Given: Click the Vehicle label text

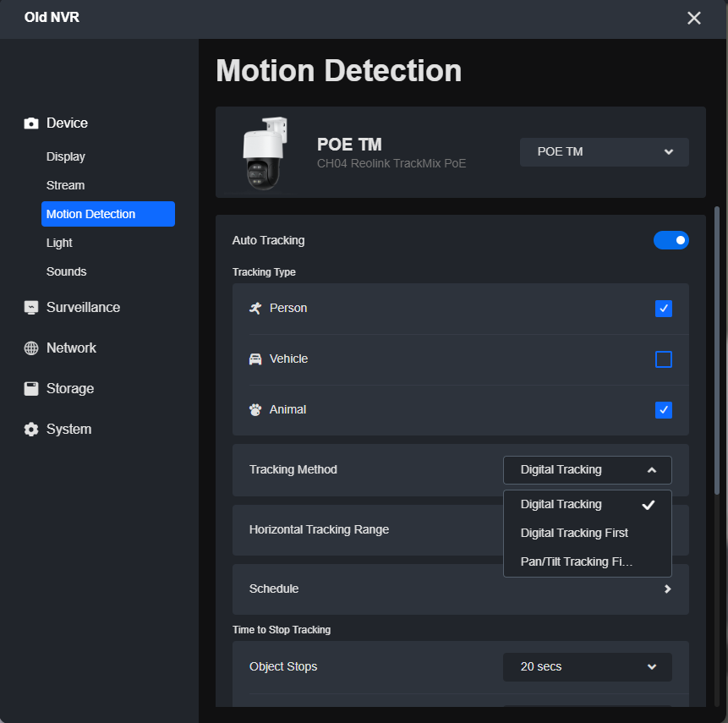Looking at the screenshot, I should pyautogui.click(x=288, y=359).
